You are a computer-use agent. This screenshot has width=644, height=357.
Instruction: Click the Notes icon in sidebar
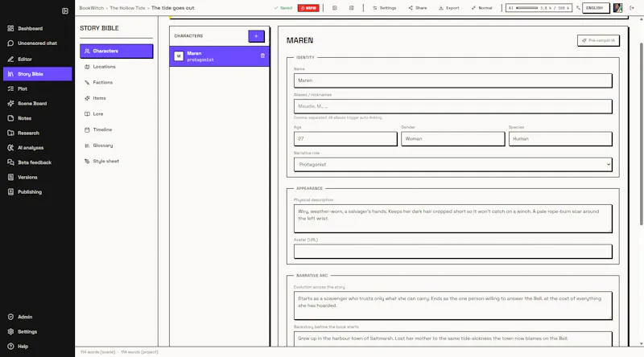coord(10,118)
